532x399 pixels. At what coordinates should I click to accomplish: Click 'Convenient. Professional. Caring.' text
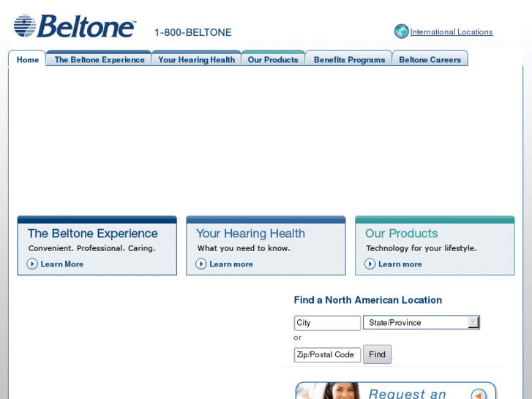91,248
